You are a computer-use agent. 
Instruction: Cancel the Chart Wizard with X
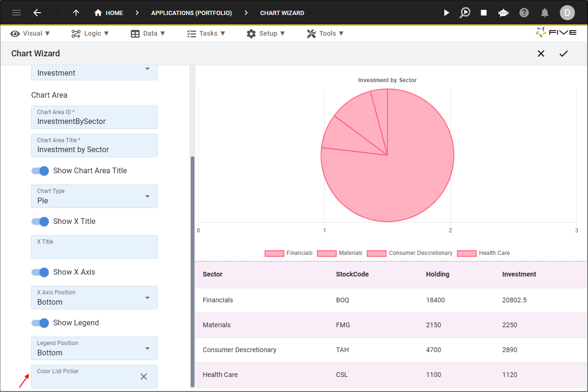coord(541,54)
